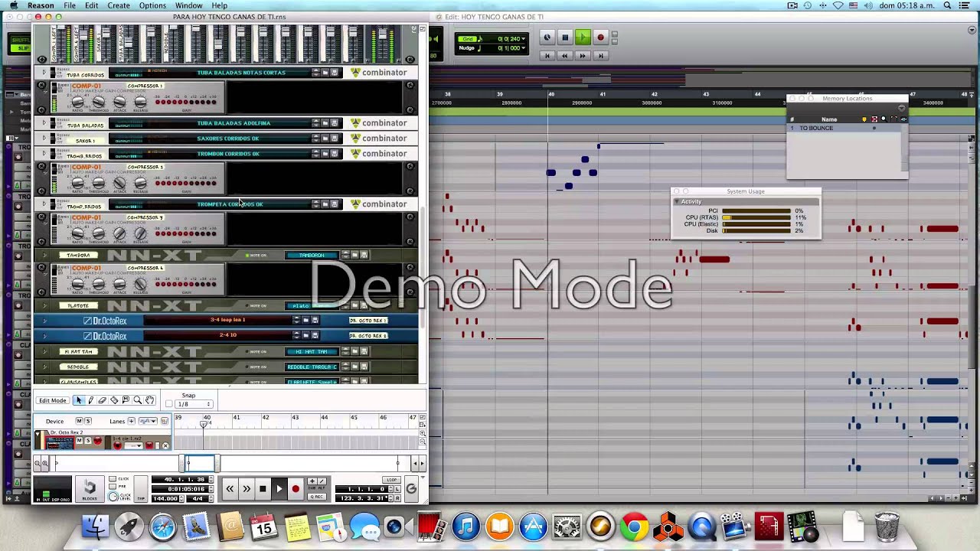Expand the Tuba Baladas combinator
980x551 pixels.
click(44, 122)
